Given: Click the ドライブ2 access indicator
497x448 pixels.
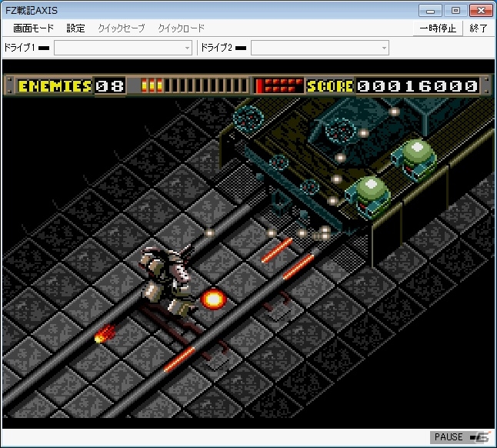Looking at the screenshot, I should pyautogui.click(x=241, y=48).
